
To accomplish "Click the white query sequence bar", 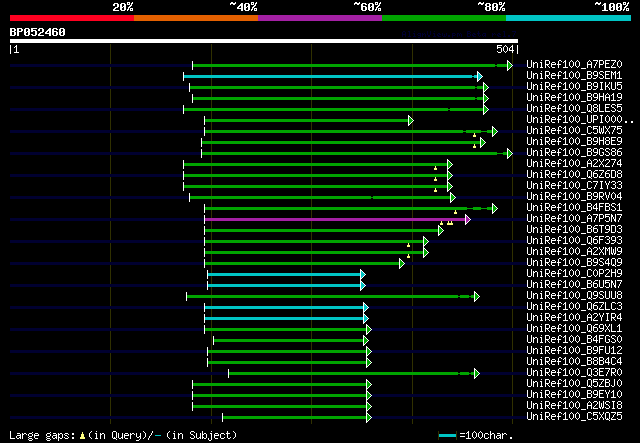I will (264, 41).
